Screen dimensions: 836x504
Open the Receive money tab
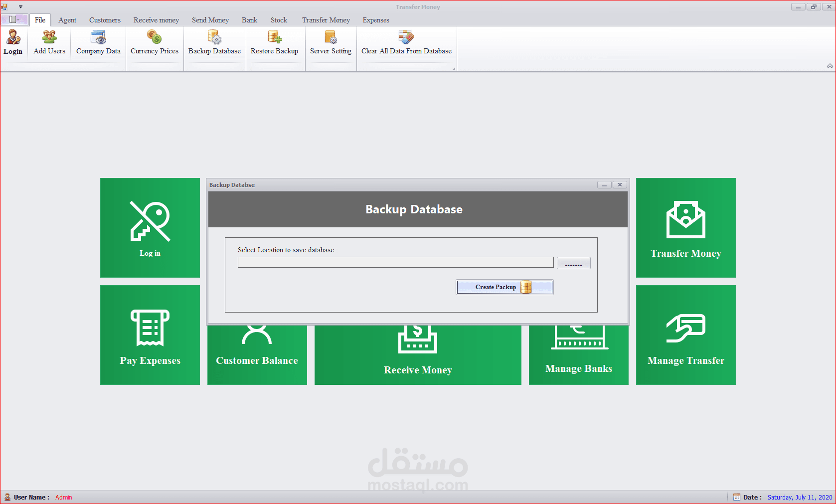coord(156,20)
